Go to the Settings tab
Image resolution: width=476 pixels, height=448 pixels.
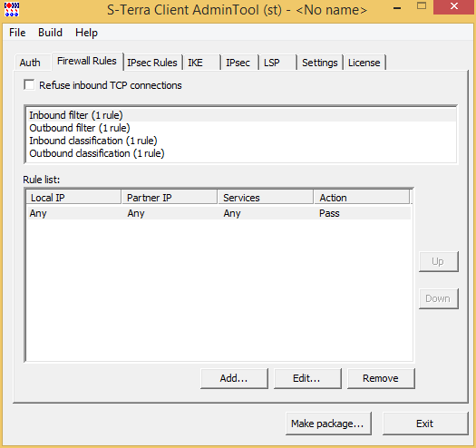point(320,63)
